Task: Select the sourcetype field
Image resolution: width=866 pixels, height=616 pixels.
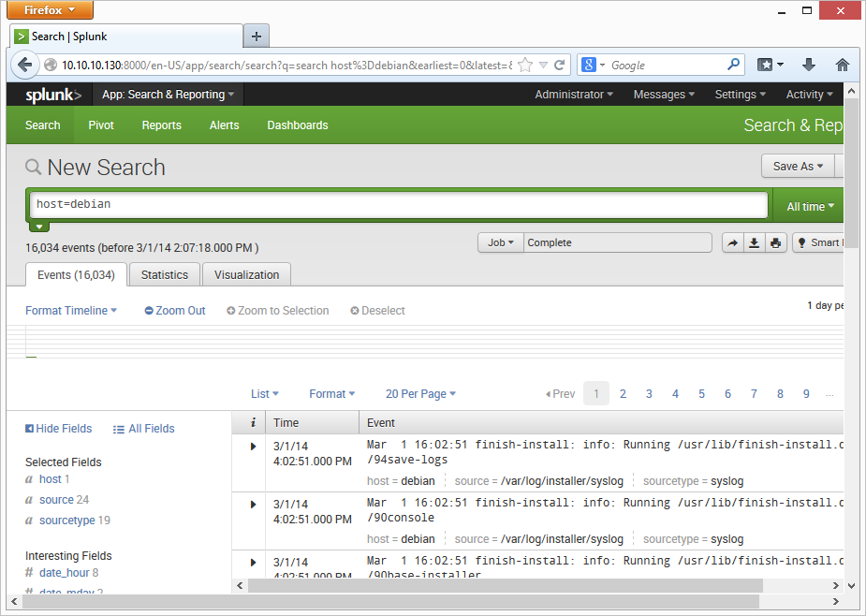Action: pos(66,521)
